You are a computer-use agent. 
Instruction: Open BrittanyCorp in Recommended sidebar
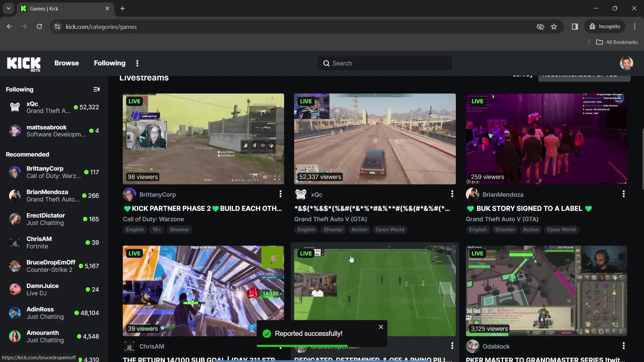tap(54, 172)
